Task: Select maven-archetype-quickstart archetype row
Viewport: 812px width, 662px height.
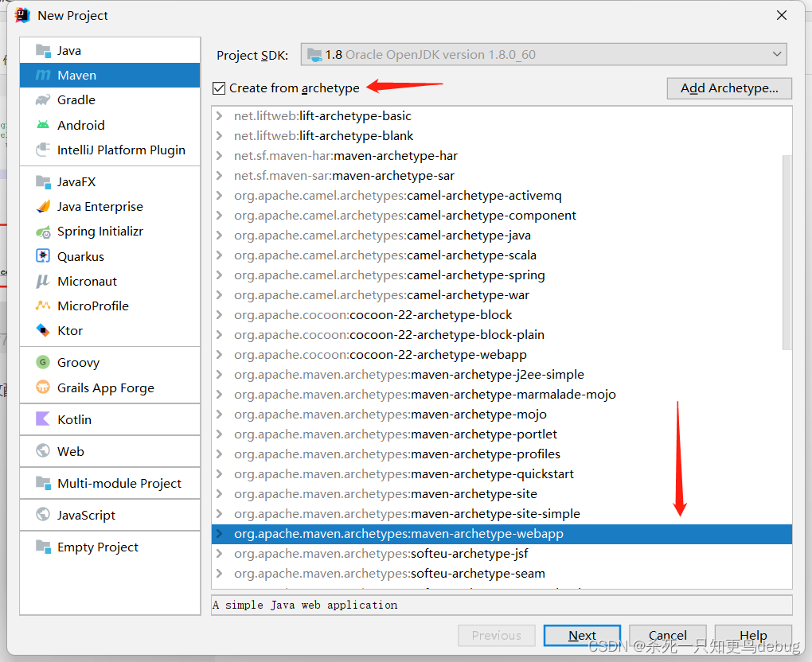Action: (x=502, y=474)
